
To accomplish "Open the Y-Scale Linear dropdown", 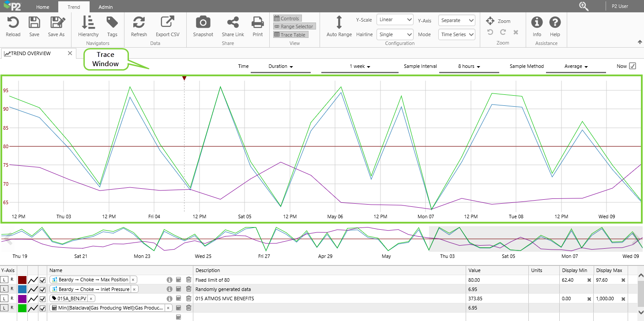I will tap(395, 20).
